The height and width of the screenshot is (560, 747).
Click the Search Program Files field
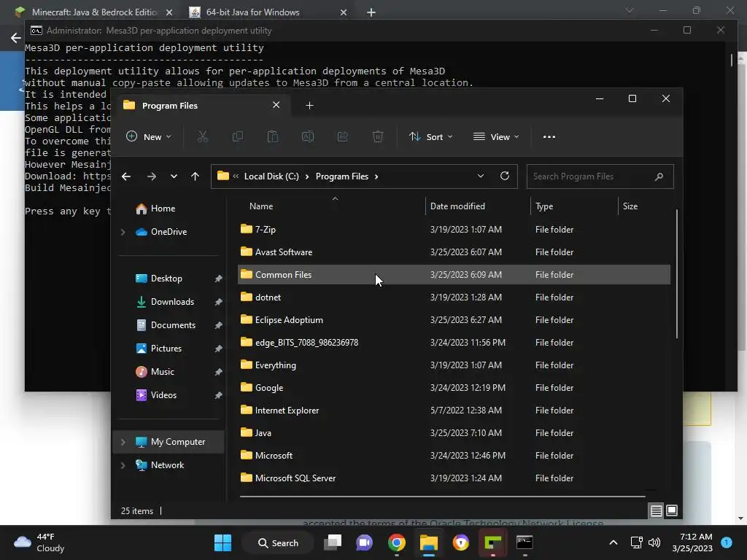pos(600,176)
